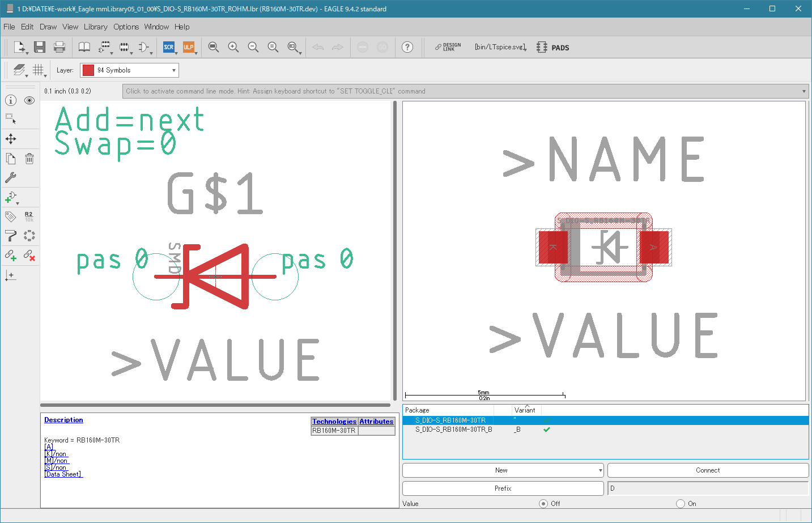Screen dimensions: 812x523
Task: Click the Help question mark icon
Action: (x=407, y=47)
